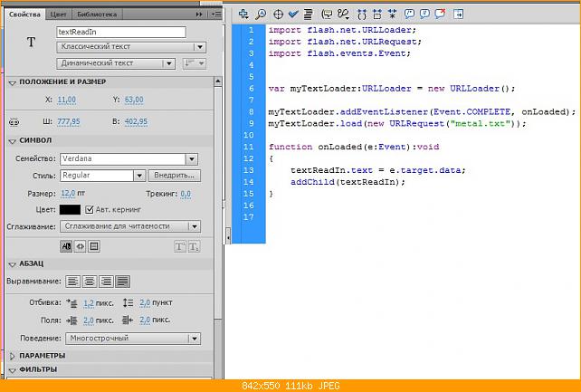Click line number 9 in the code gutter

click(252, 123)
